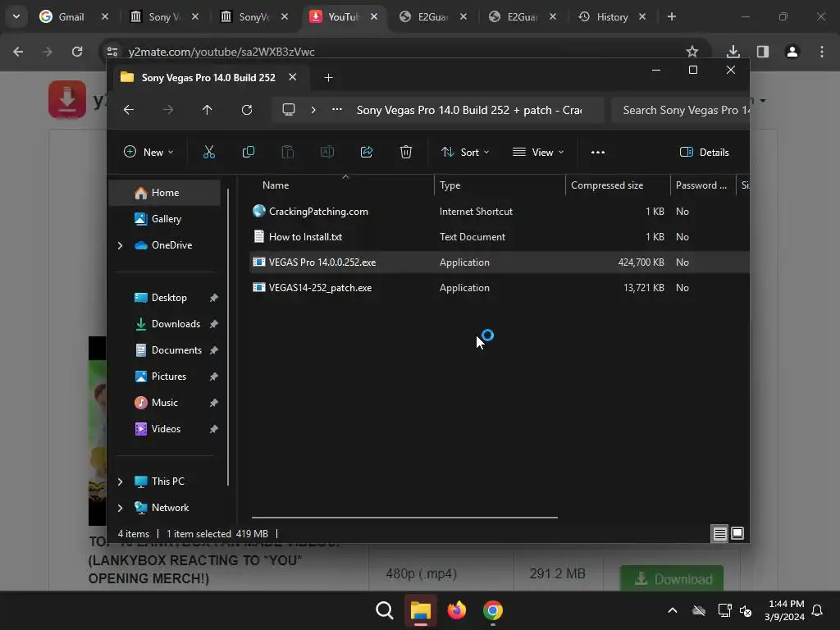Go back in File Explorer
The width and height of the screenshot is (840, 630).
pos(129,110)
